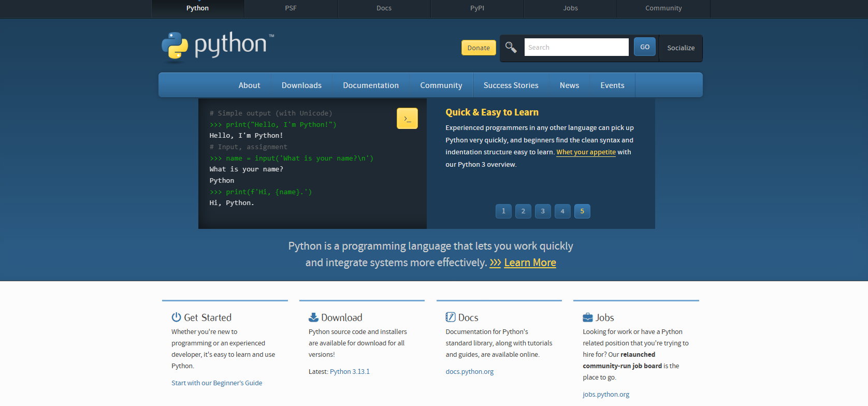Open the PSF top tab
Image resolution: width=868 pixels, height=406 pixels.
pos(291,8)
